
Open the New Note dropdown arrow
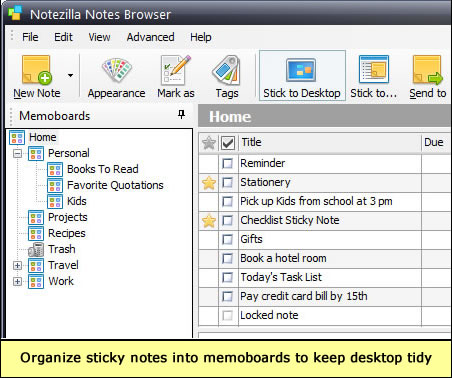[x=70, y=75]
